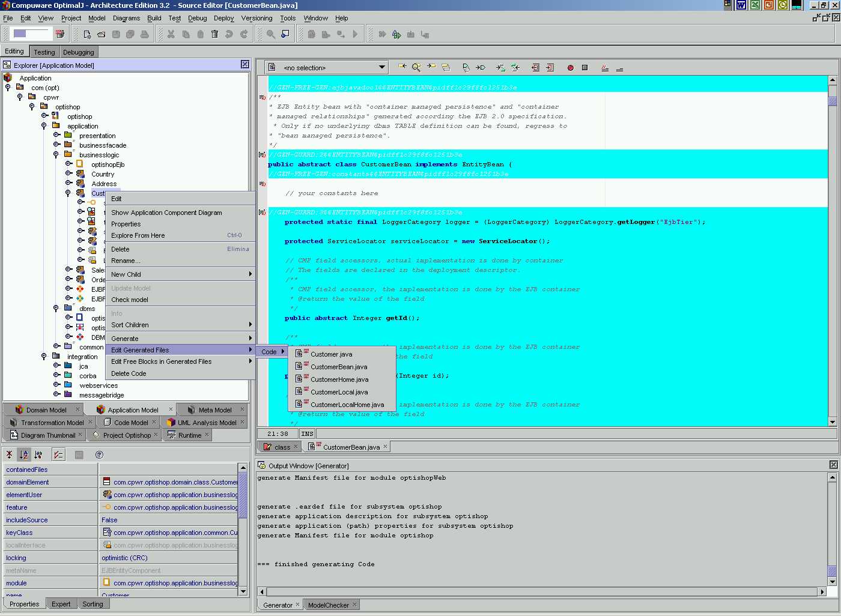Viewport: 841px width, 616px height.
Task: Switch to the Testing tab
Action: click(x=44, y=52)
